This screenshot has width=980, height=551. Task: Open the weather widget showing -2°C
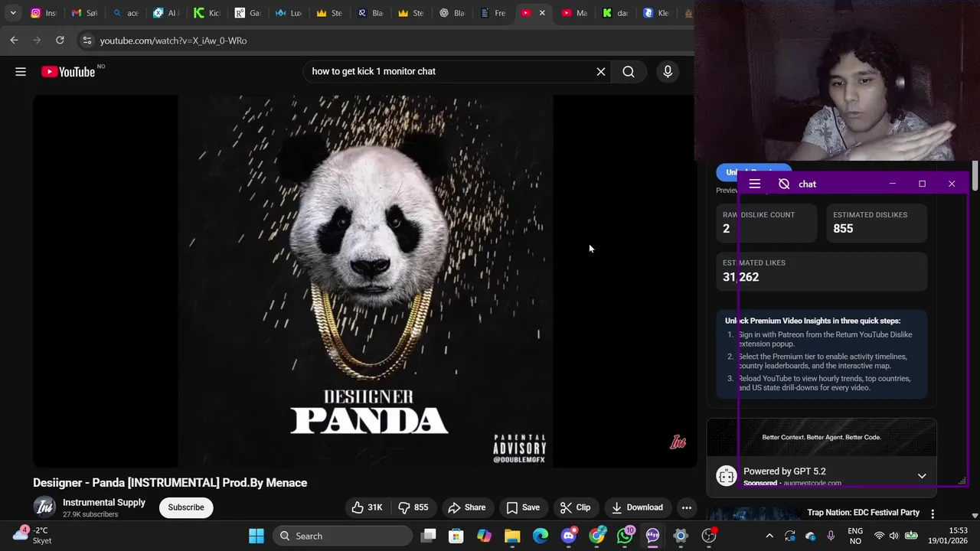32,535
